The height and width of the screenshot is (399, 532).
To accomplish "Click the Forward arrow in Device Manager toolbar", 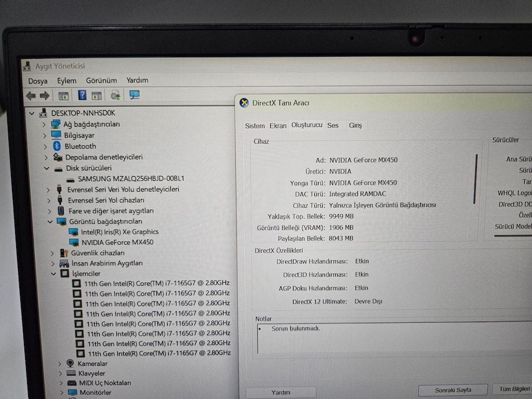I will pos(45,96).
